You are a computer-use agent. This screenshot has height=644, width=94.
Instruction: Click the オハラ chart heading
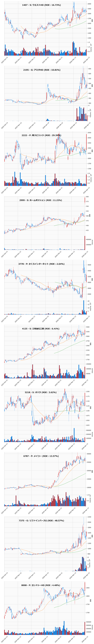[41, 393]
